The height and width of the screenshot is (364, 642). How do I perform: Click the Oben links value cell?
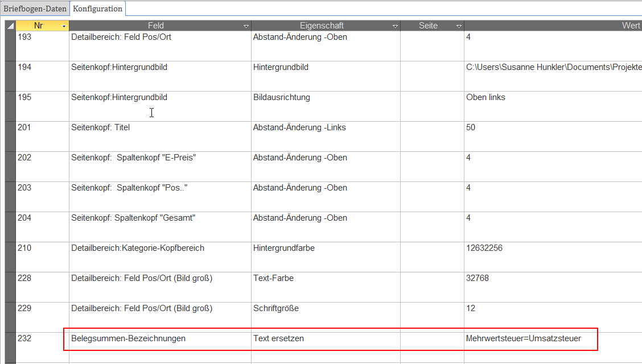click(x=485, y=97)
